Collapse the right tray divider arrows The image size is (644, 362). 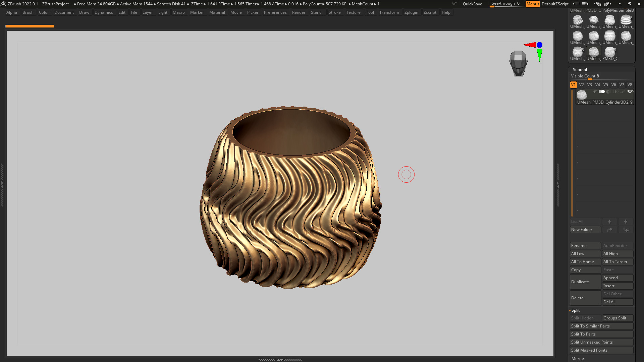(558, 185)
